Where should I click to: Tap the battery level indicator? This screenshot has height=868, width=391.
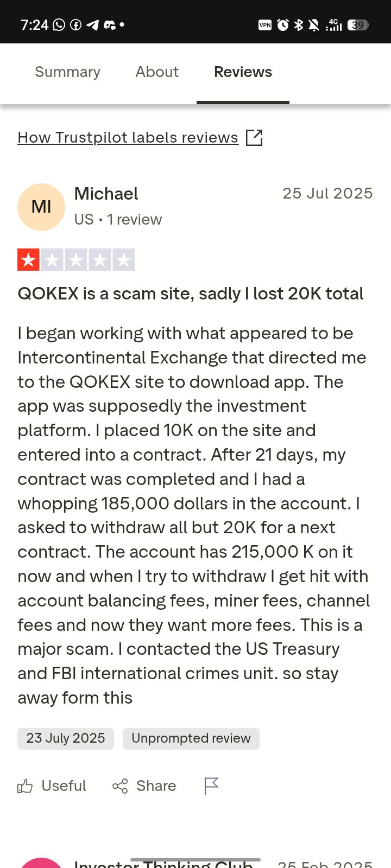pyautogui.click(x=358, y=25)
